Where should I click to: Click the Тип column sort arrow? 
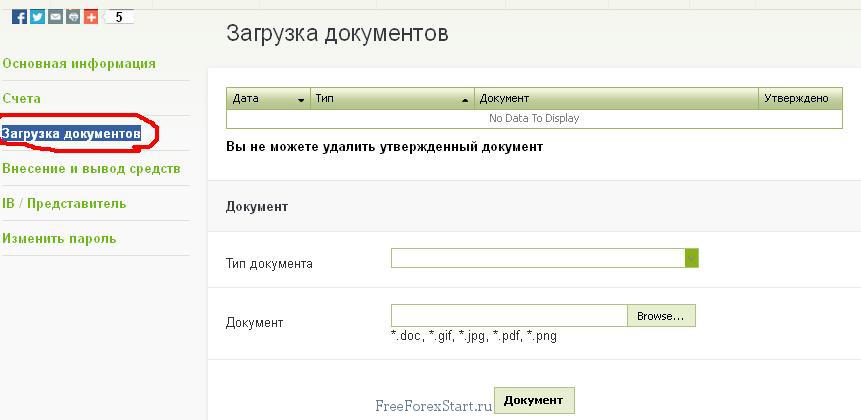pos(465,100)
